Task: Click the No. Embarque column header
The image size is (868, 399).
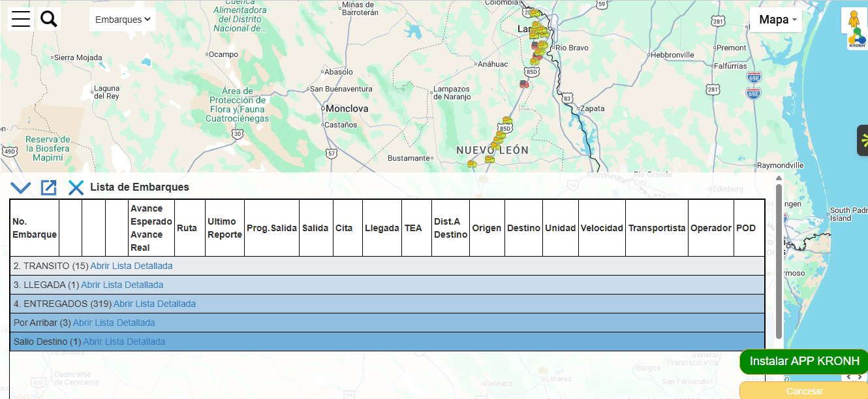Action: tap(35, 228)
